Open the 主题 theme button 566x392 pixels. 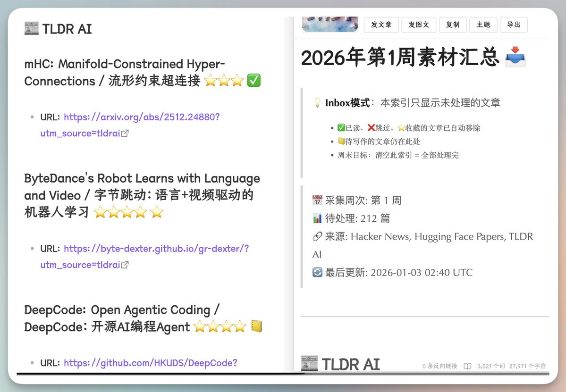[483, 25]
